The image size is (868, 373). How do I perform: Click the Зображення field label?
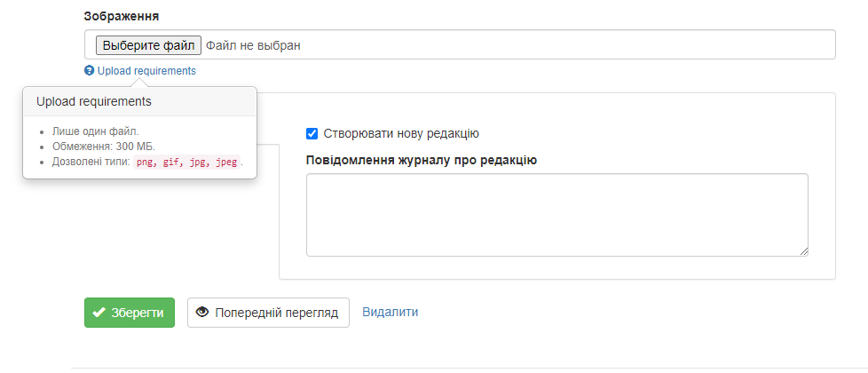click(x=122, y=16)
